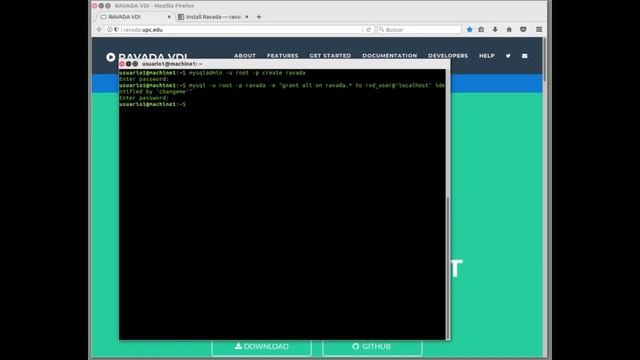Screen dimensions: 640x360
Task: Open the DOCUMENTATION navigation link
Action: click(x=390, y=56)
